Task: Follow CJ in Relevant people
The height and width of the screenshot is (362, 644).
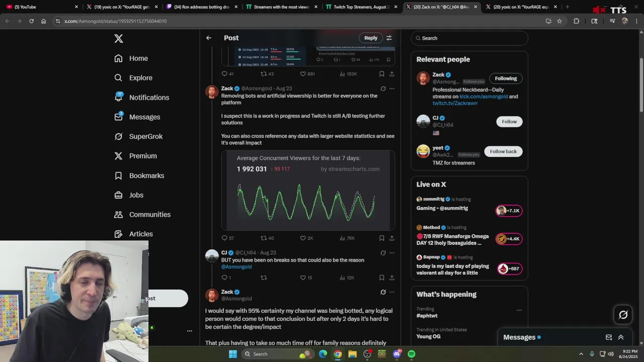Action: pyautogui.click(x=509, y=122)
